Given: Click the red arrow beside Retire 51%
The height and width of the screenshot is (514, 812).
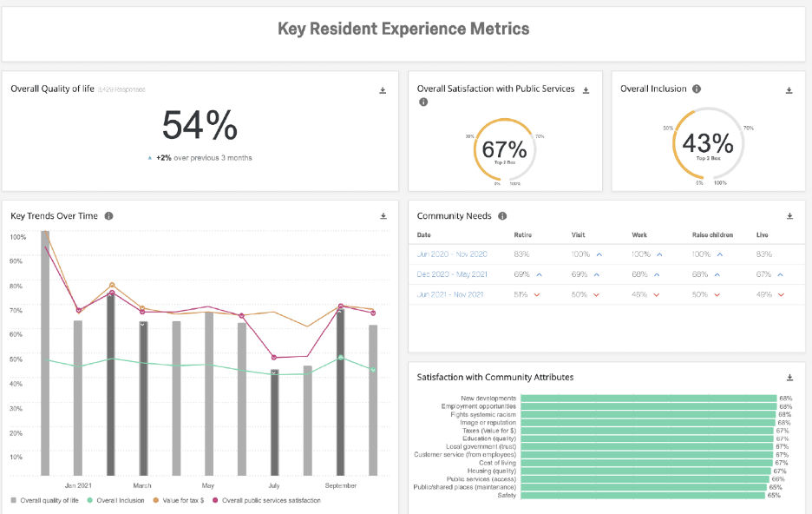Looking at the screenshot, I should point(536,294).
